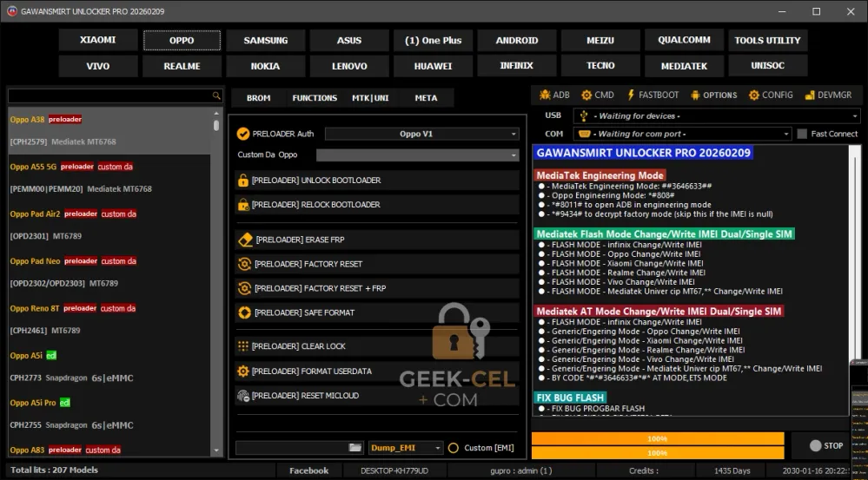Click the app logo in title bar
Viewport: 868px width, 480px height.
(11, 11)
